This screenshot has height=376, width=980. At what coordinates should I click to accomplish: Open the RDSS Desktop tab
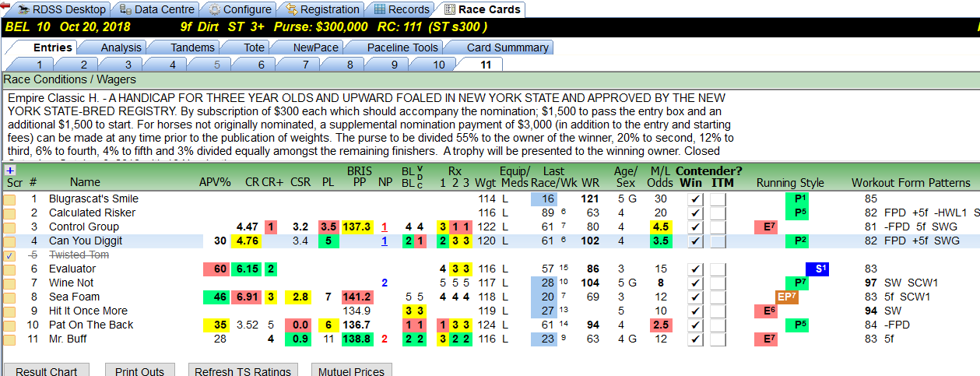tap(62, 9)
